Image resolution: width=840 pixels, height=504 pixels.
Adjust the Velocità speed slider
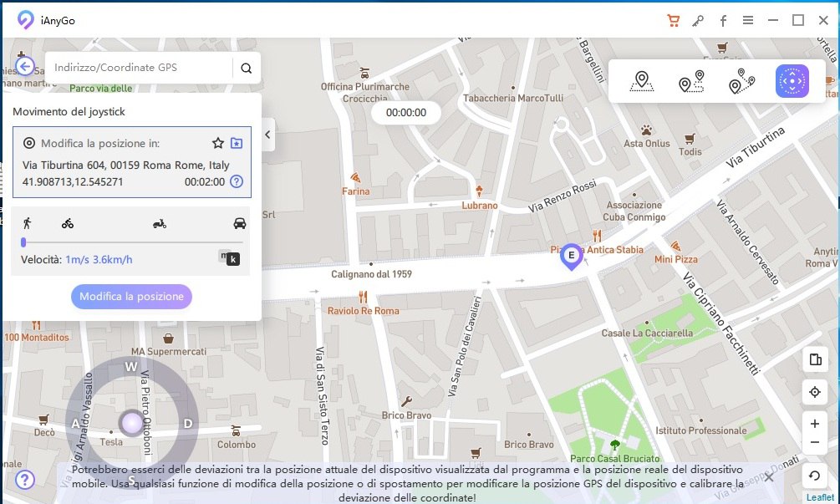click(24, 242)
